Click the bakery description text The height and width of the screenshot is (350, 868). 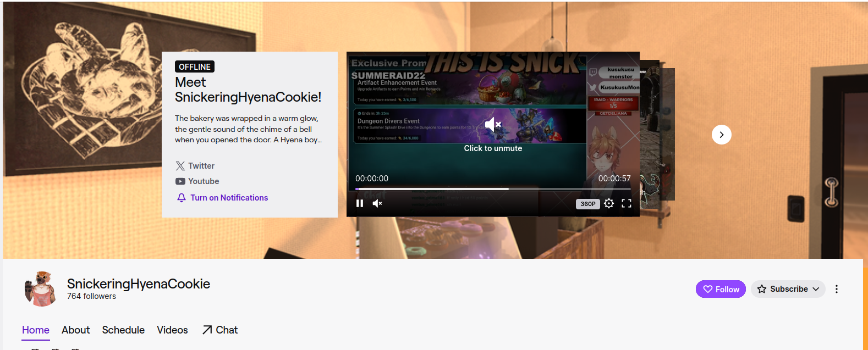(x=248, y=129)
